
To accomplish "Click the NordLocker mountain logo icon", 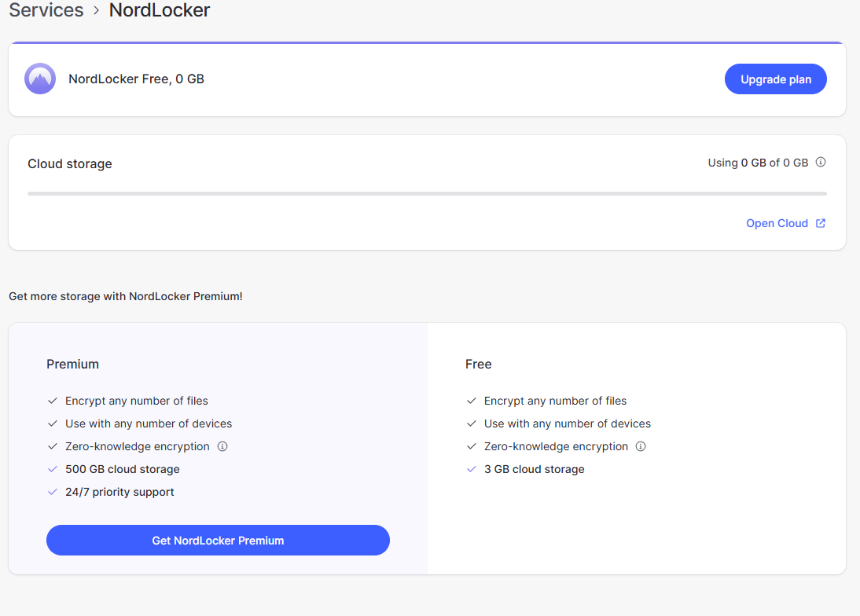I will [40, 79].
